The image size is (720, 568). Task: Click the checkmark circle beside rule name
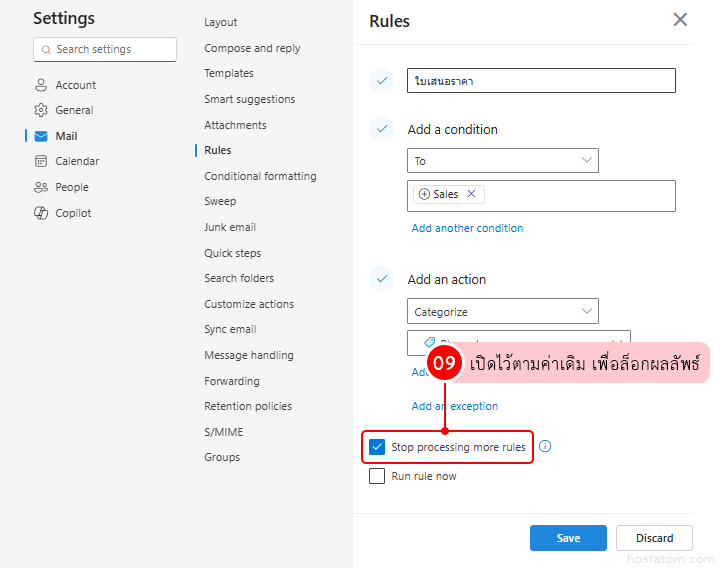tap(382, 81)
